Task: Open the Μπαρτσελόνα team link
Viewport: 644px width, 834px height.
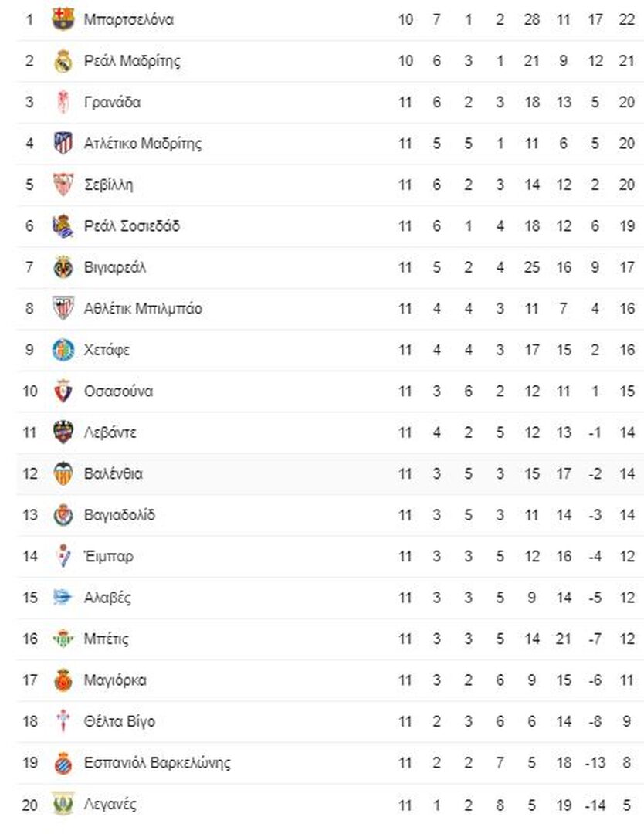Action: coord(129,19)
